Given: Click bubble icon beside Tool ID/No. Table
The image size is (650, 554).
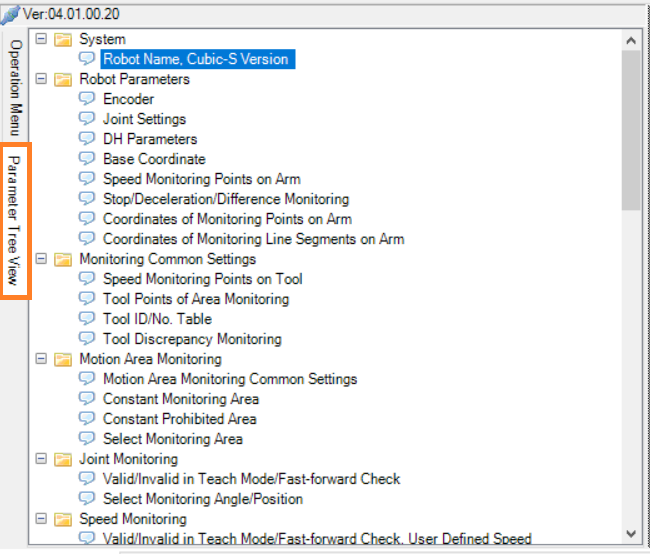Looking at the screenshot, I should [x=87, y=319].
